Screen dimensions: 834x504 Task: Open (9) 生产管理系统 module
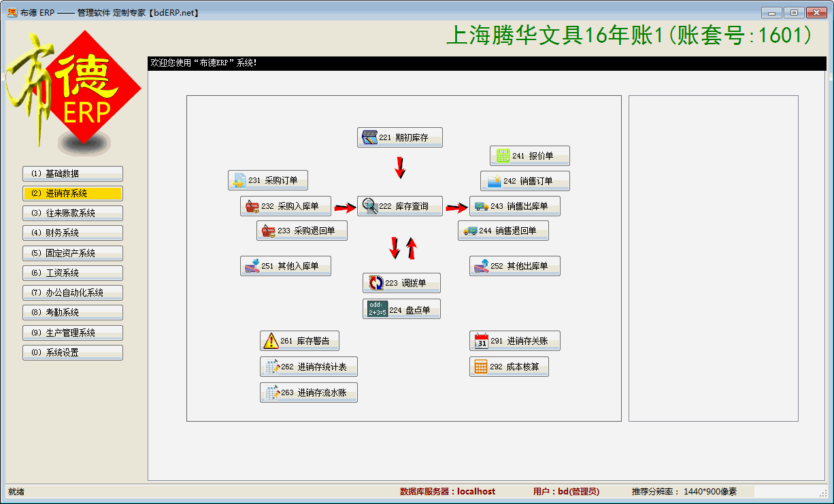coord(73,333)
